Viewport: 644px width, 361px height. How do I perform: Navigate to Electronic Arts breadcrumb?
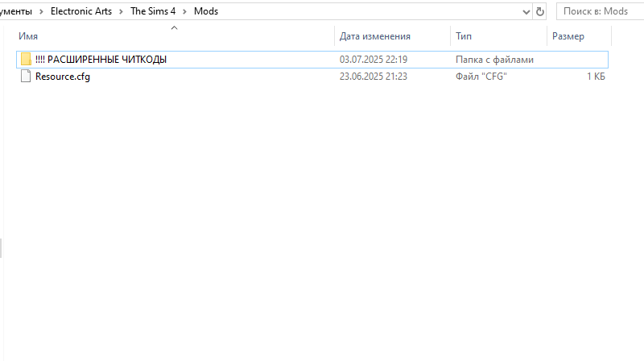(x=81, y=11)
